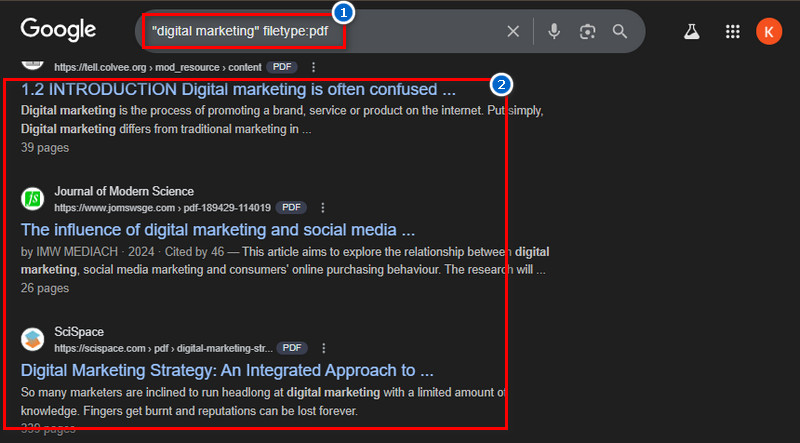Open more options for Journal of Modern Science result
The height and width of the screenshot is (443, 800).
(323, 208)
